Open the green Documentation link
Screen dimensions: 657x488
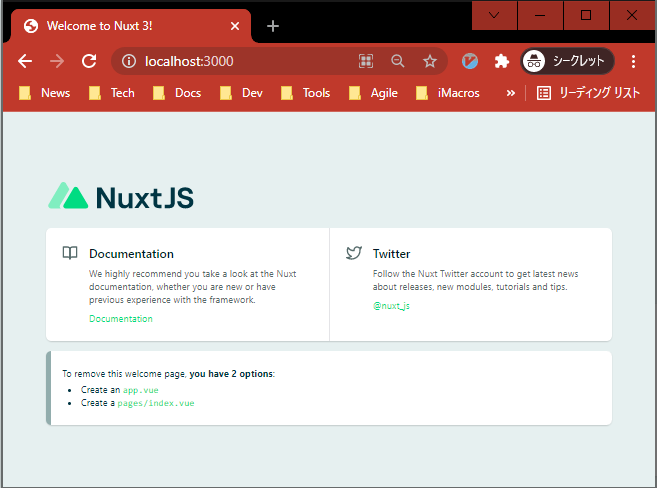[x=121, y=319]
